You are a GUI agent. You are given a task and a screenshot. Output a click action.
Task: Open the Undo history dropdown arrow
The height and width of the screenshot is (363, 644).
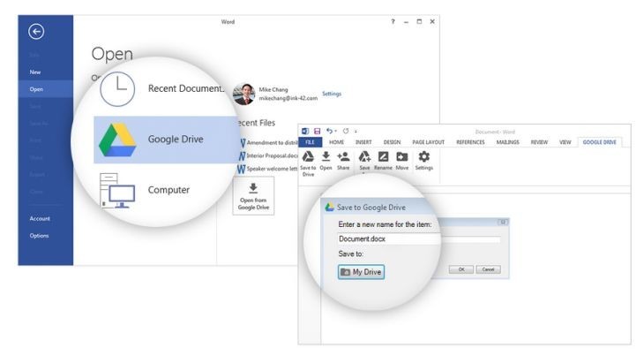335,131
